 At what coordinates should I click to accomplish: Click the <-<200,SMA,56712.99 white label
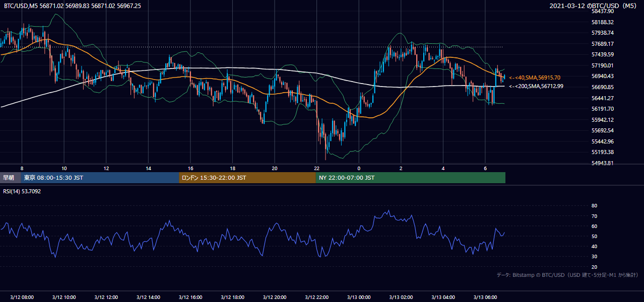point(536,86)
